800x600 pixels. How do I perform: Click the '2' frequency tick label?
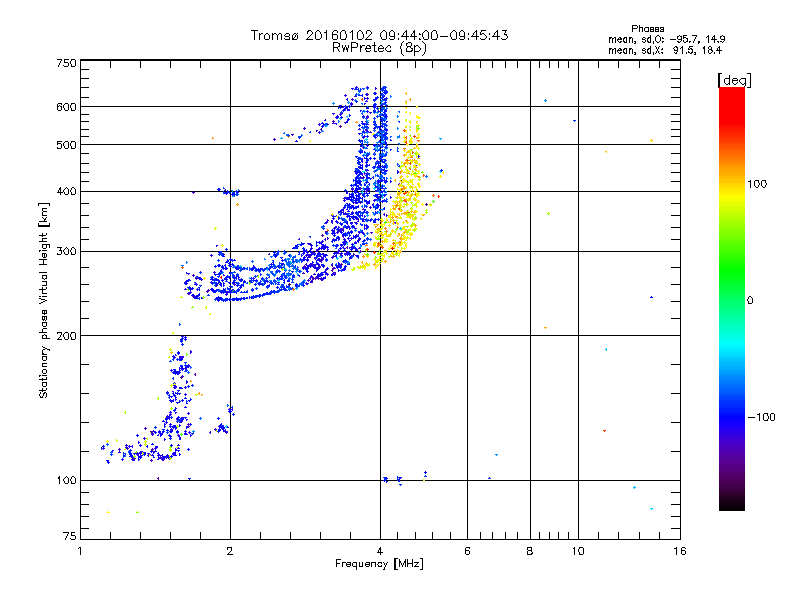tap(230, 551)
